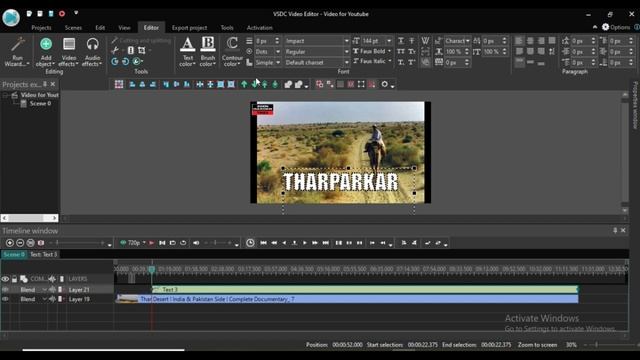Toggle audio waveform for Layer 21
The height and width of the screenshot is (360, 640).
coord(53,289)
